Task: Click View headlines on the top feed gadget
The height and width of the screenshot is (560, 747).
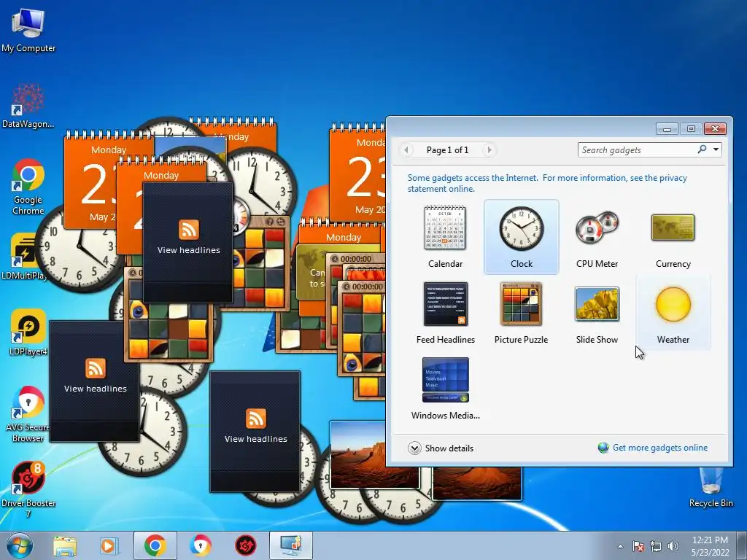Action: (189, 250)
